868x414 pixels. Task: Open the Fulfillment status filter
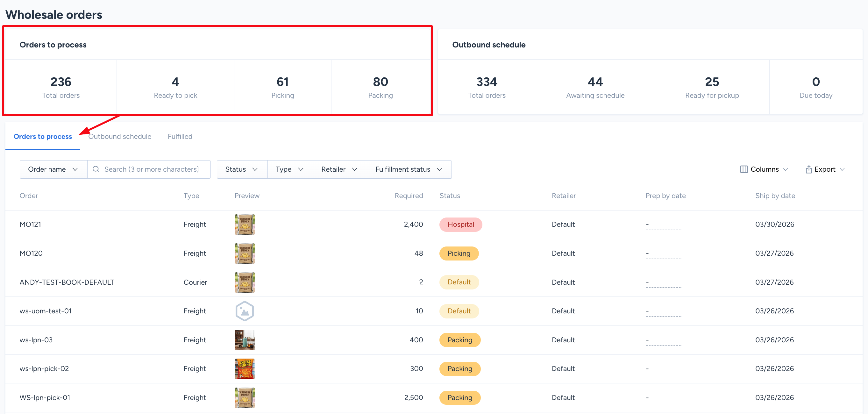[409, 169]
